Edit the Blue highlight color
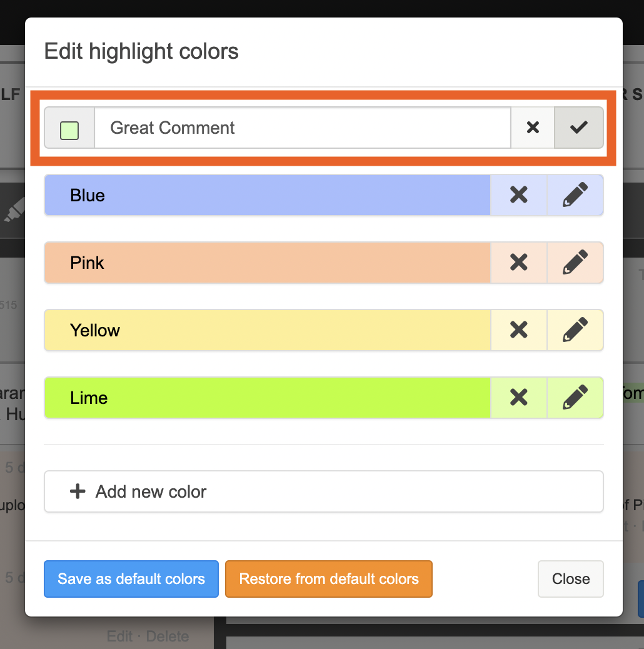The height and width of the screenshot is (649, 644). [575, 195]
